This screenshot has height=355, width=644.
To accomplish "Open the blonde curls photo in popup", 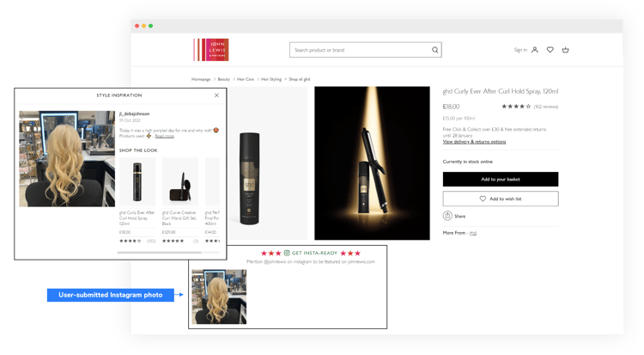I will pyautogui.click(x=67, y=158).
